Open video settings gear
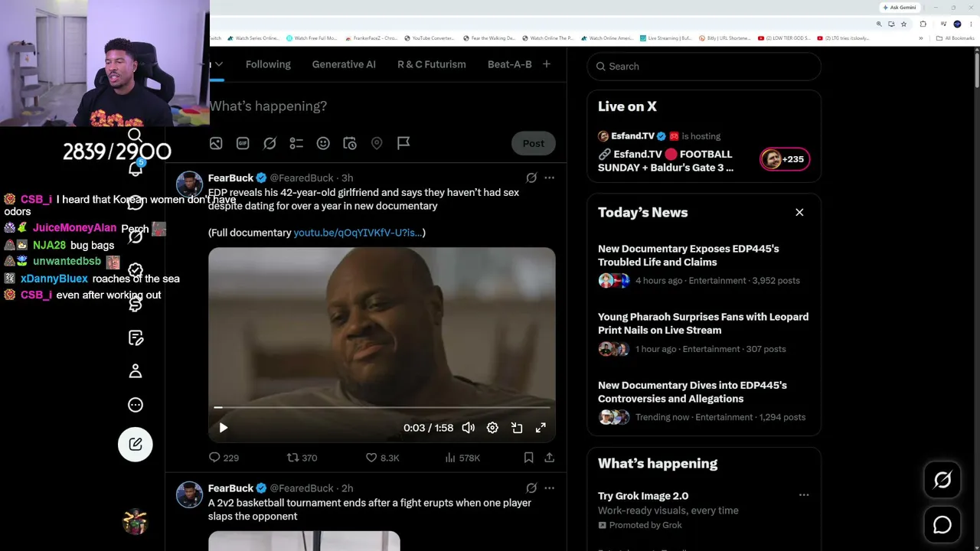This screenshot has width=980, height=551. click(x=492, y=428)
